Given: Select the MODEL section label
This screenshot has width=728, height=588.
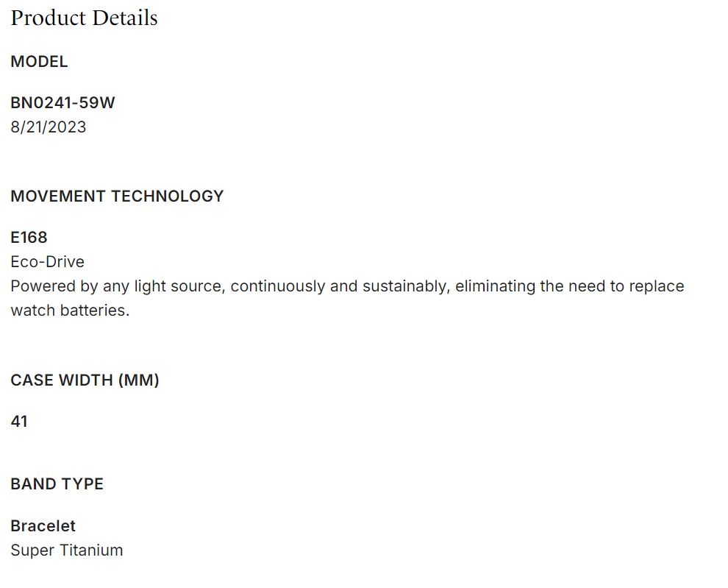Looking at the screenshot, I should click(39, 62).
